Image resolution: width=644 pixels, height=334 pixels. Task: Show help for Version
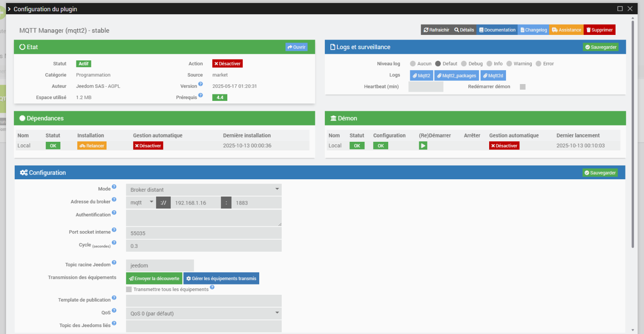[x=201, y=84]
